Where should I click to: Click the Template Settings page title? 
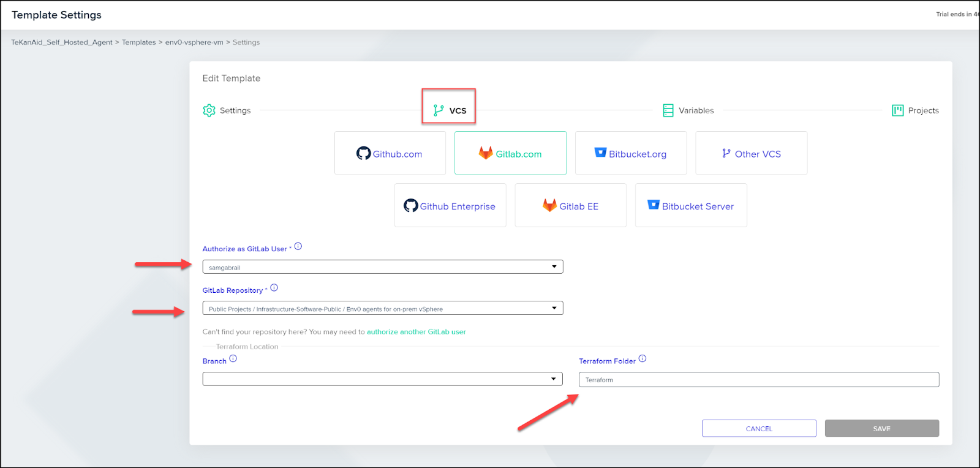(56, 15)
